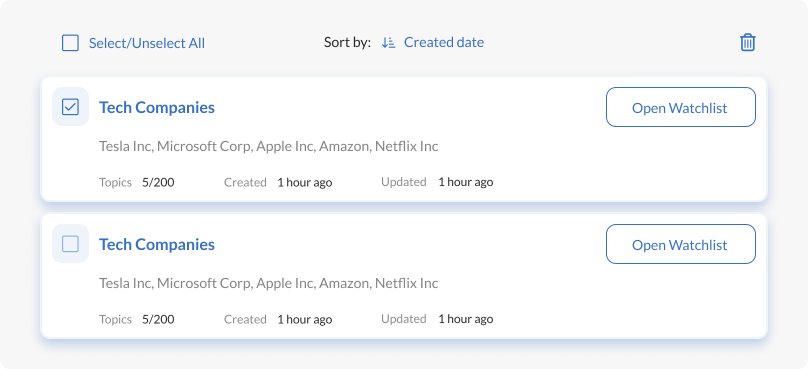Click the lower card's Created 1 hour ago
This screenshot has height=369, width=808.
[x=278, y=319]
